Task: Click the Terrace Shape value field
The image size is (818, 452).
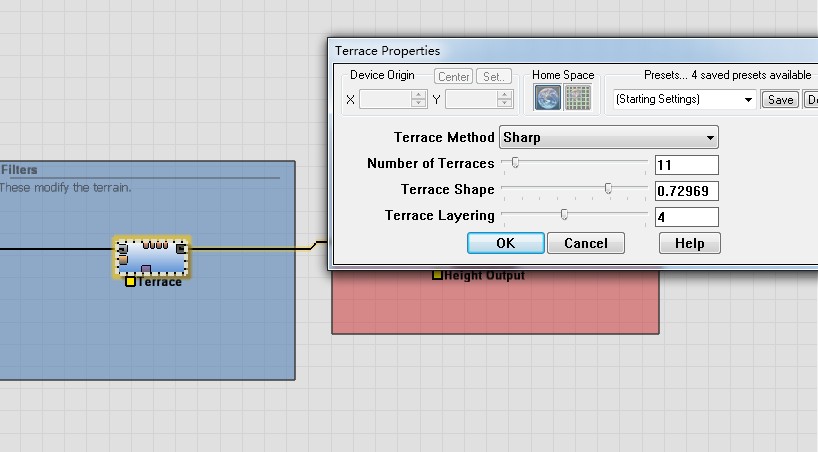Action: (x=687, y=191)
